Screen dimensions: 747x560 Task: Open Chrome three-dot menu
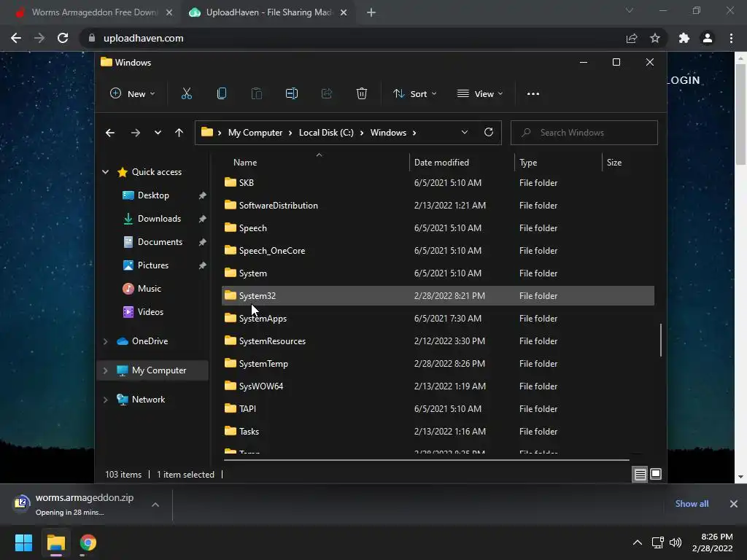click(x=731, y=38)
